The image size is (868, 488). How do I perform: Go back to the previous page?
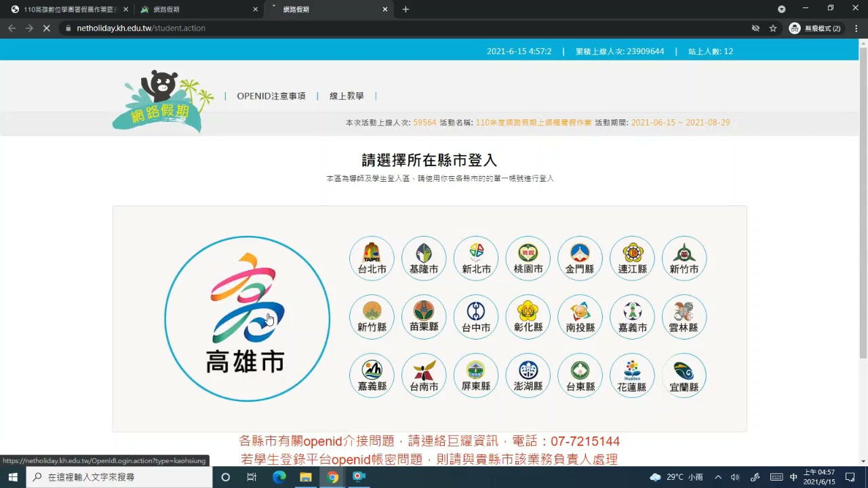(12, 28)
